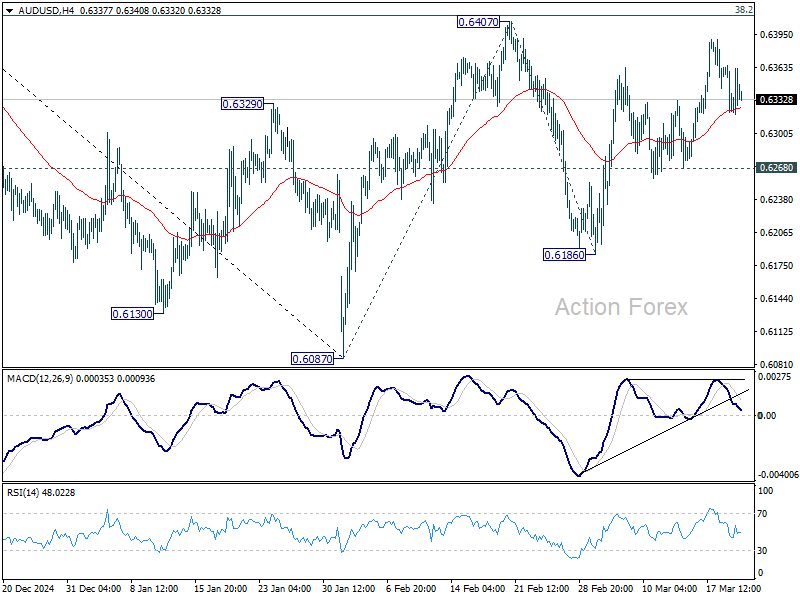Click the 0.61440 price axis value

click(777, 298)
